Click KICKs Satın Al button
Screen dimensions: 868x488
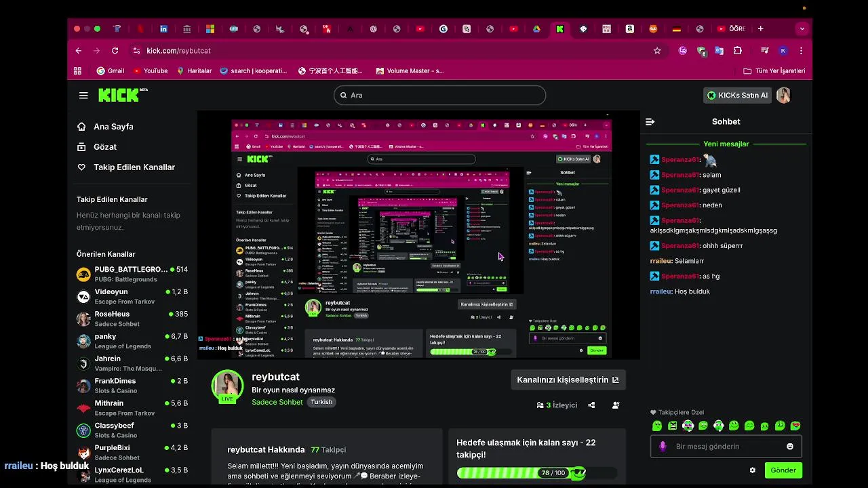click(737, 96)
